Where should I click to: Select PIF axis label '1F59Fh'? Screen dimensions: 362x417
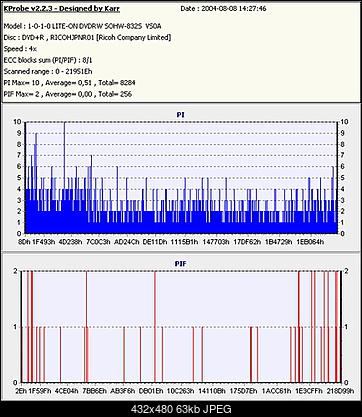click(x=40, y=391)
